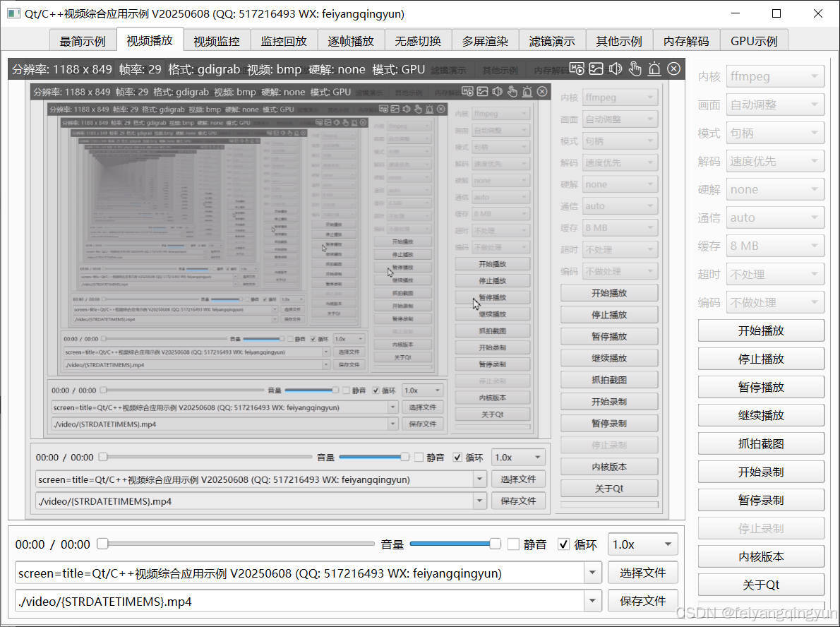Click the app icon in the title bar

(13, 13)
